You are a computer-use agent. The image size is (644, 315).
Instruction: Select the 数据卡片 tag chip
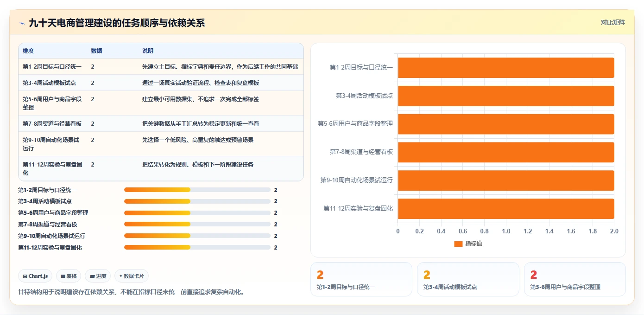pos(132,276)
